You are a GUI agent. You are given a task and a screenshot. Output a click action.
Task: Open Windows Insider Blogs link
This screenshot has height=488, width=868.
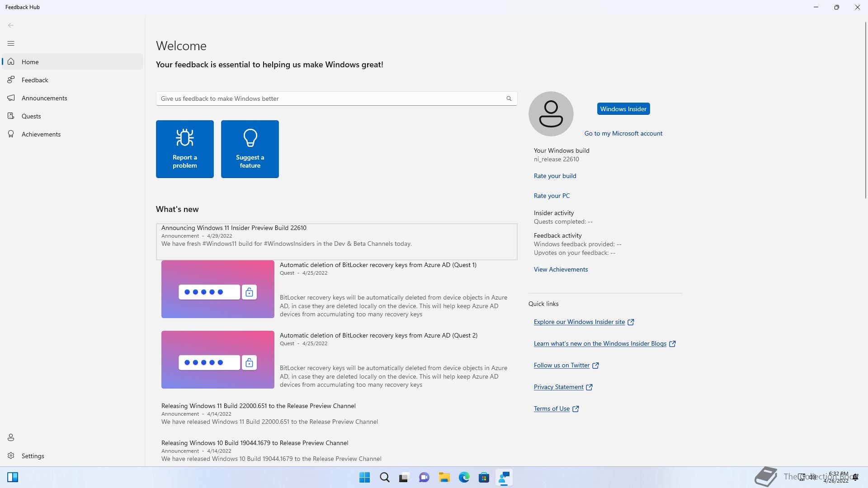(600, 343)
